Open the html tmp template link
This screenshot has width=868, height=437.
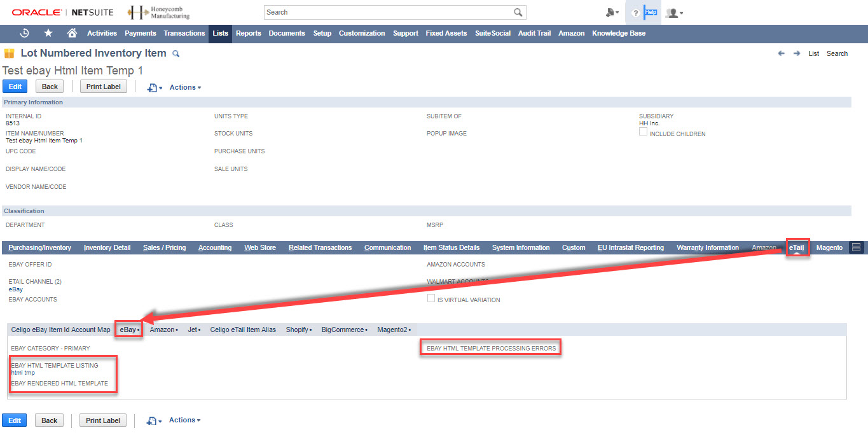coord(23,373)
